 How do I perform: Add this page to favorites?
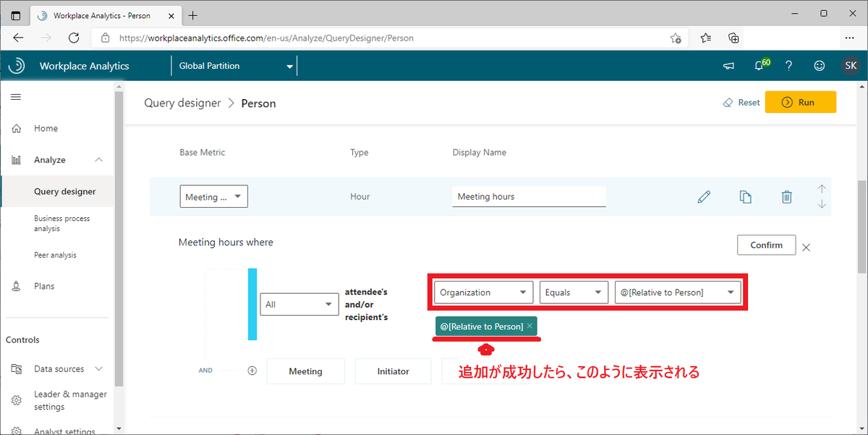676,38
